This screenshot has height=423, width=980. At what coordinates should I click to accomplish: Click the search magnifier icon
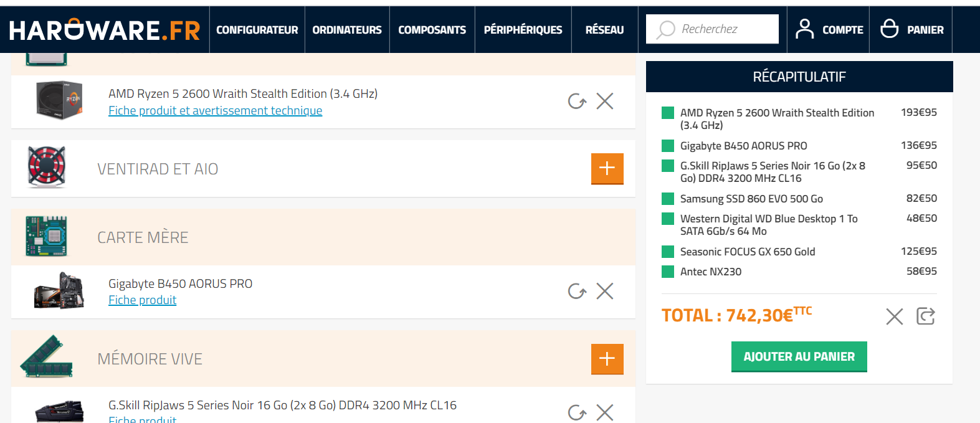click(666, 29)
